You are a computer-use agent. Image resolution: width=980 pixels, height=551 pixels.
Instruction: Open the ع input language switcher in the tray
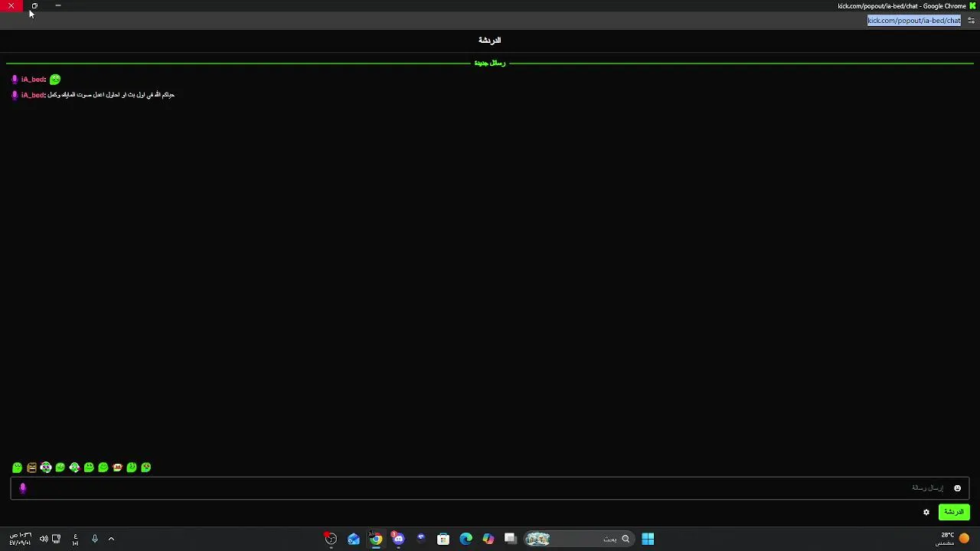(x=75, y=539)
